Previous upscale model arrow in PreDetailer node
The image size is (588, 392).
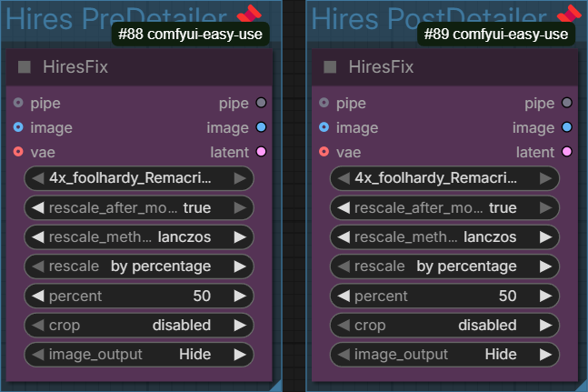(37, 178)
